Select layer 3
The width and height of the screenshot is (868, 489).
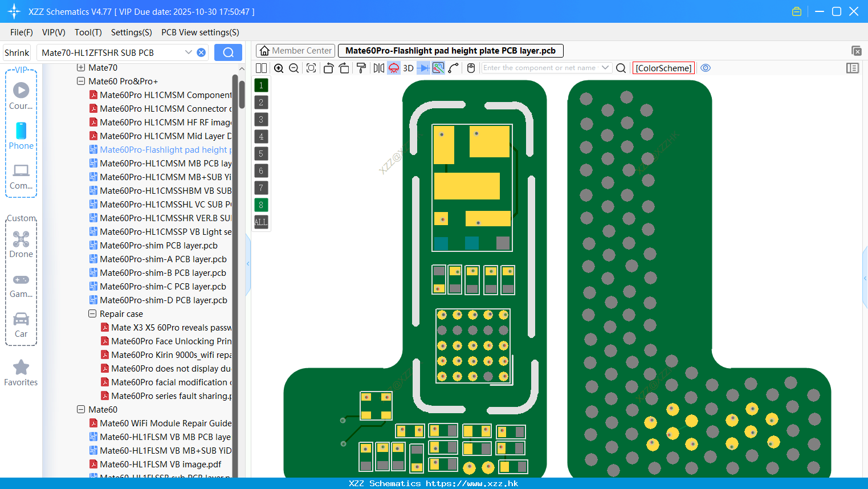pos(261,119)
